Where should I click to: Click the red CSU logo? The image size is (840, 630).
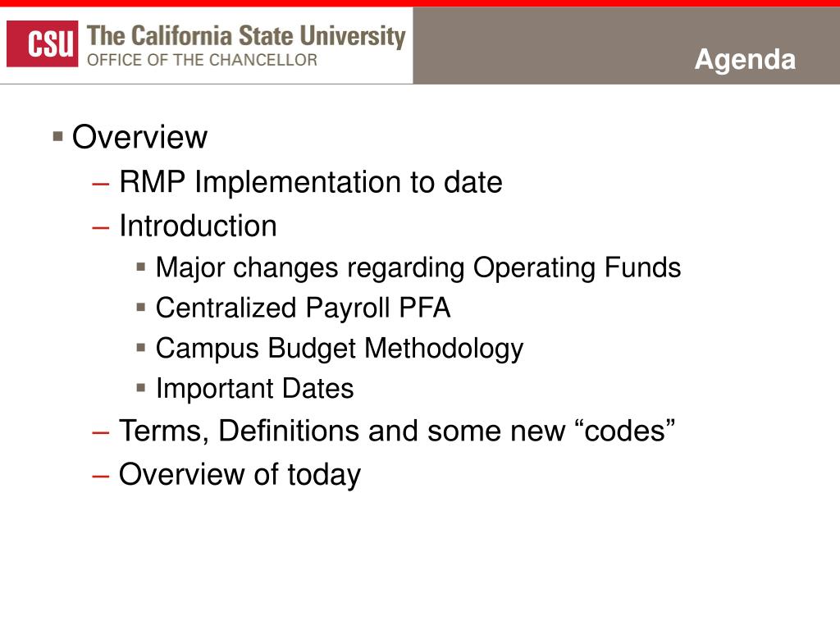tap(43, 44)
